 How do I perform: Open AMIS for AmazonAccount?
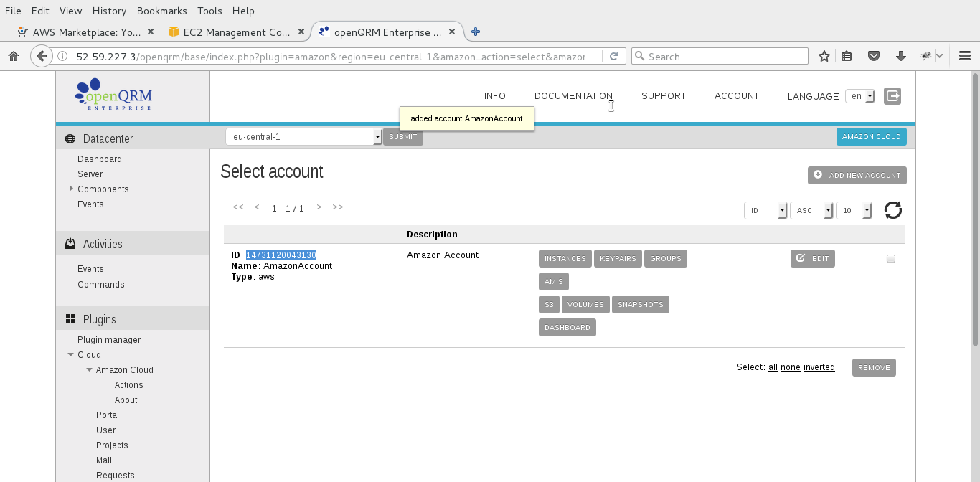(x=554, y=281)
